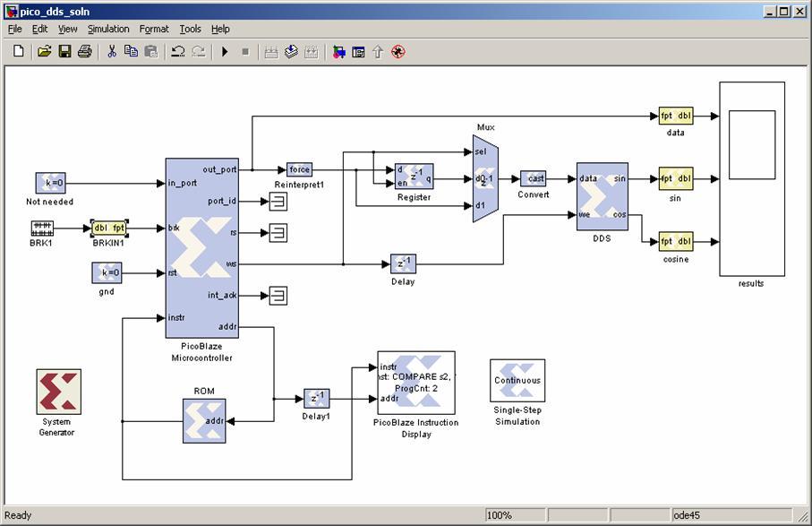Stop simulation with the stop button
Image resolution: width=812 pixels, height=526 pixels.
245,52
